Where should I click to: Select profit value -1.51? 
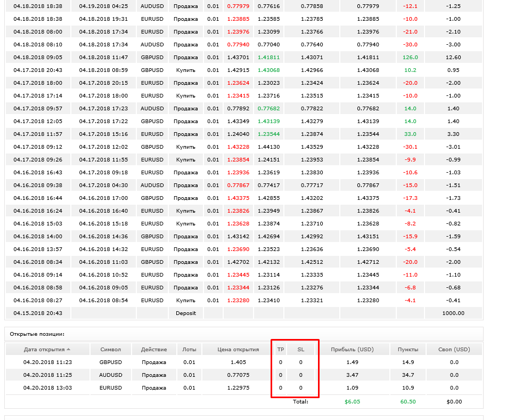(453, 185)
